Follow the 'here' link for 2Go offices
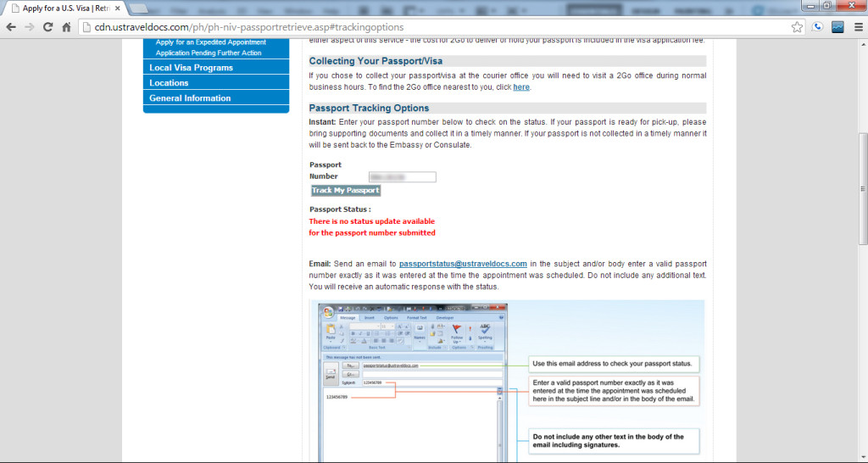Screen dimensions: 868x463 point(521,87)
